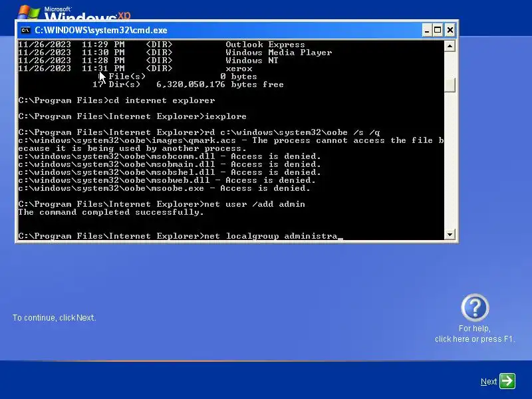
Task: Click the Next link label
Action: pos(489,381)
